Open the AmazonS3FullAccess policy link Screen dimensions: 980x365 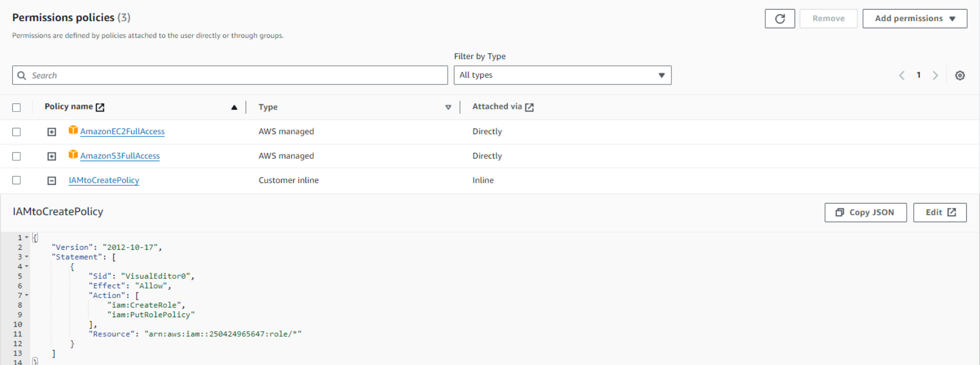[120, 156]
